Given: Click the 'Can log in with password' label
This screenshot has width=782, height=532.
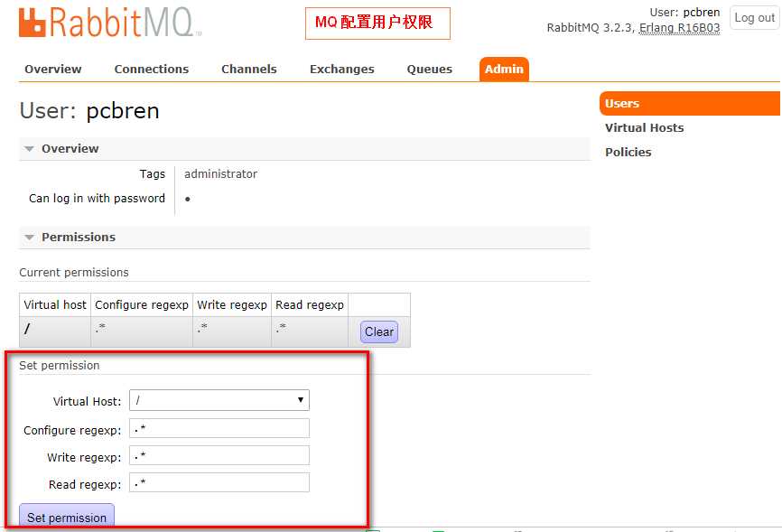Looking at the screenshot, I should (97, 198).
